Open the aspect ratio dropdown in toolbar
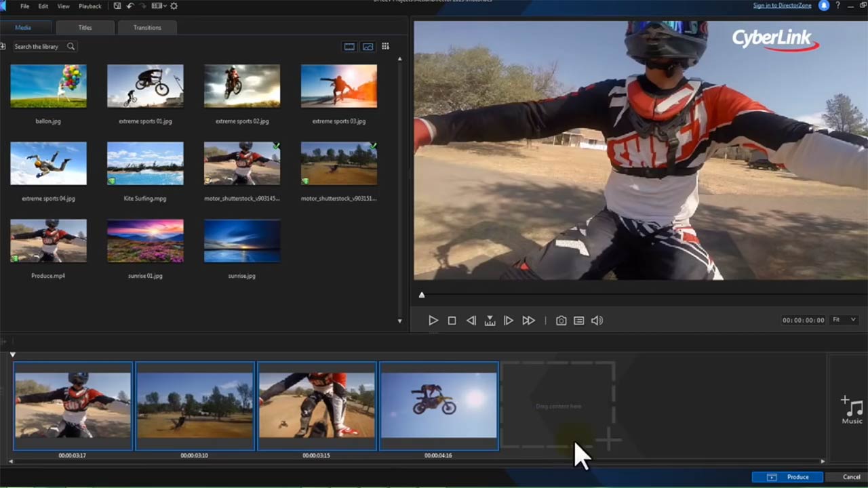 coord(159,6)
